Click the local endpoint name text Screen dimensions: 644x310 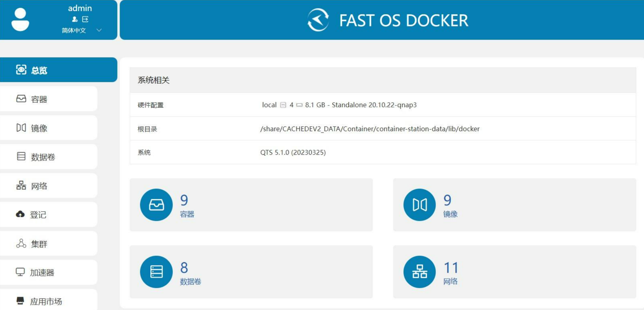point(269,105)
